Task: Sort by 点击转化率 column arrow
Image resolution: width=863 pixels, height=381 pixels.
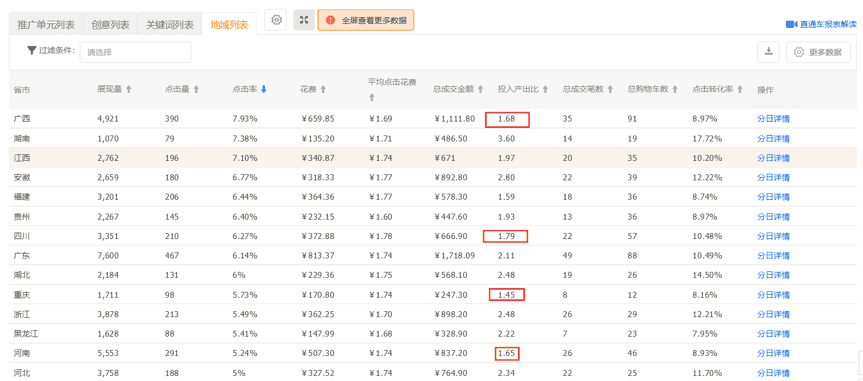Action: [x=740, y=89]
